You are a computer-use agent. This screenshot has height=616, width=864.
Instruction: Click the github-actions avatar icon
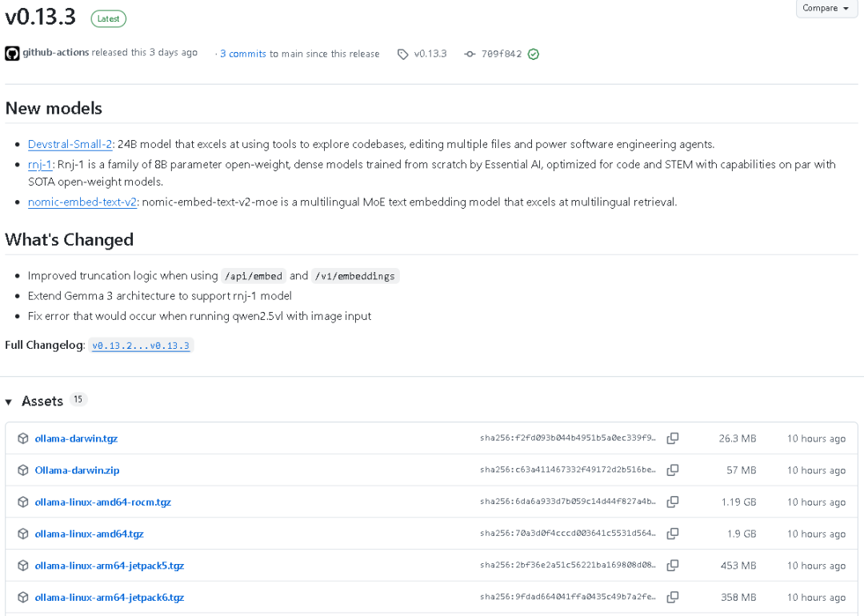coord(12,54)
